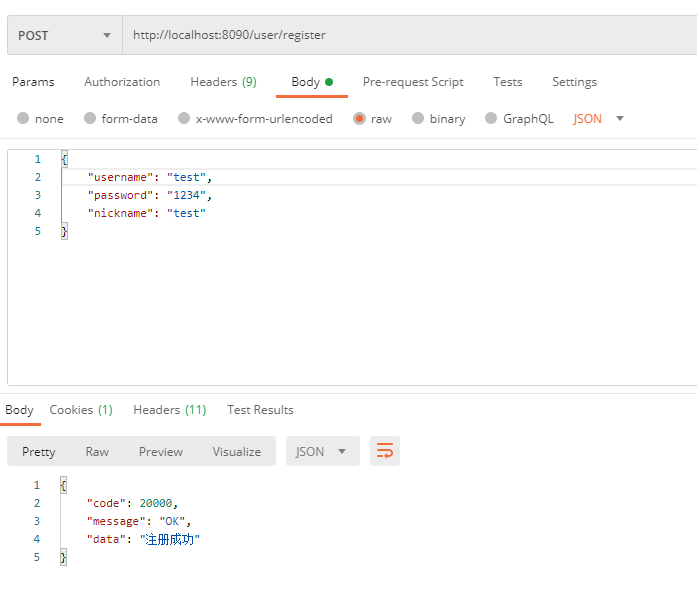The height and width of the screenshot is (595, 697).
Task: Open the request Headers (9) tab
Action: coord(224,82)
